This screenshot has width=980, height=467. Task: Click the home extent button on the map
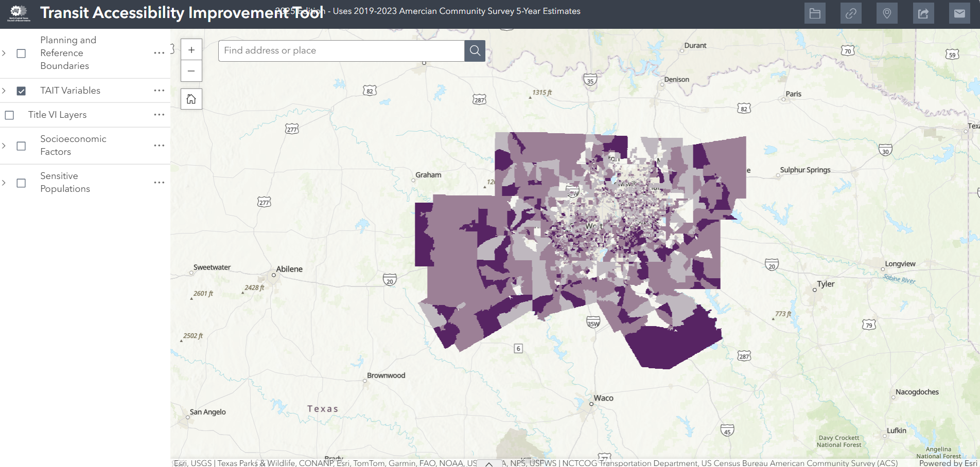pos(191,99)
